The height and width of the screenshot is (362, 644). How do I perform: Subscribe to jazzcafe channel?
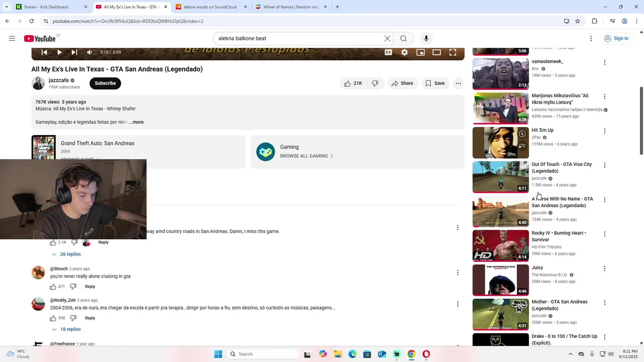click(x=105, y=83)
